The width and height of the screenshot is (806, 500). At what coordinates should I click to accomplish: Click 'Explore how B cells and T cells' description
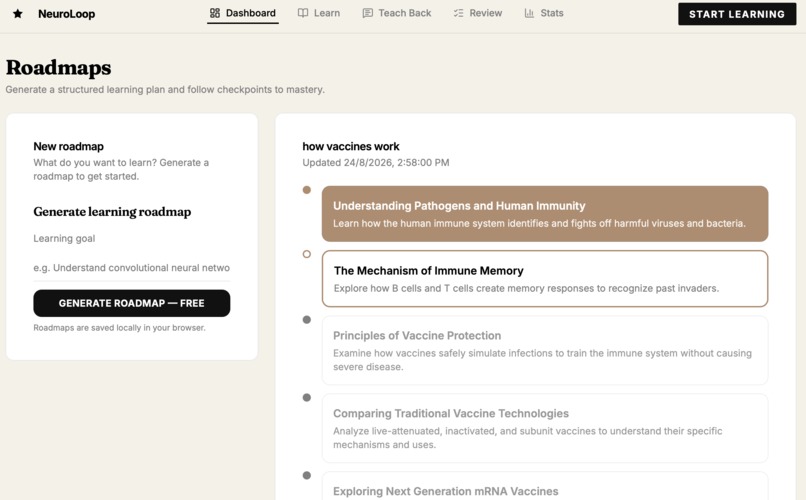pyautogui.click(x=526, y=288)
